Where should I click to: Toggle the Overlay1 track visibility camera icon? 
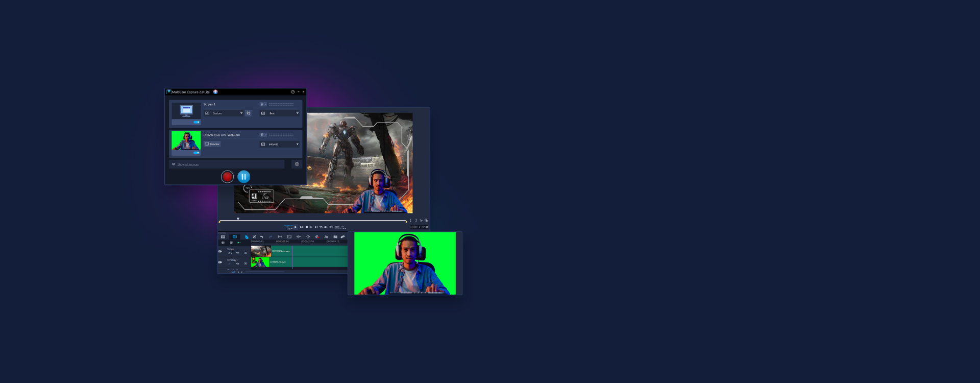coord(220,262)
